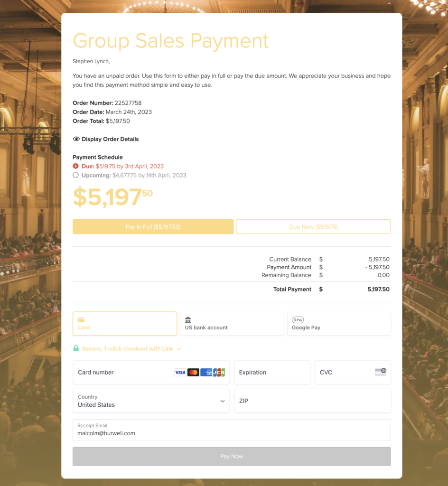Select the Card payment method tile
The image size is (448, 486).
[125, 324]
